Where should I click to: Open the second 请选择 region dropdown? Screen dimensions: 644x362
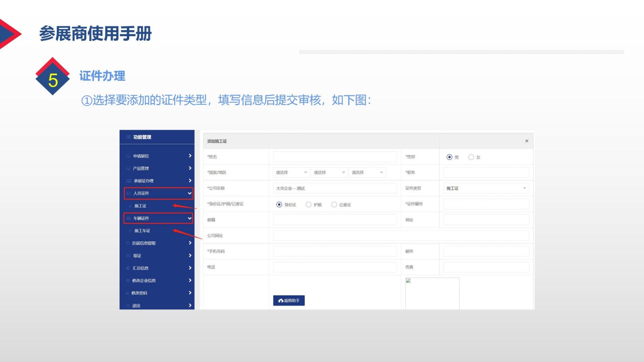(x=329, y=173)
